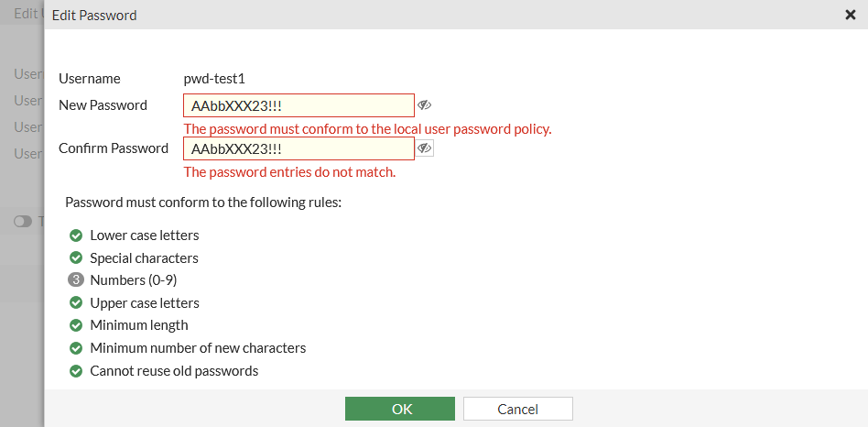Click the entries do not match error
This screenshot has height=427, width=868.
point(289,172)
